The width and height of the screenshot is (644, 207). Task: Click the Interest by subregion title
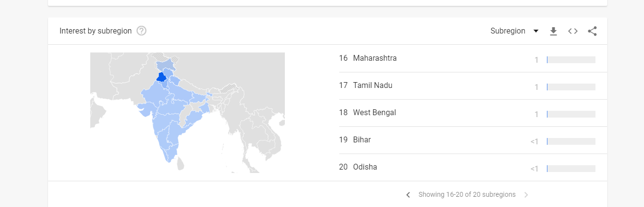(x=96, y=31)
